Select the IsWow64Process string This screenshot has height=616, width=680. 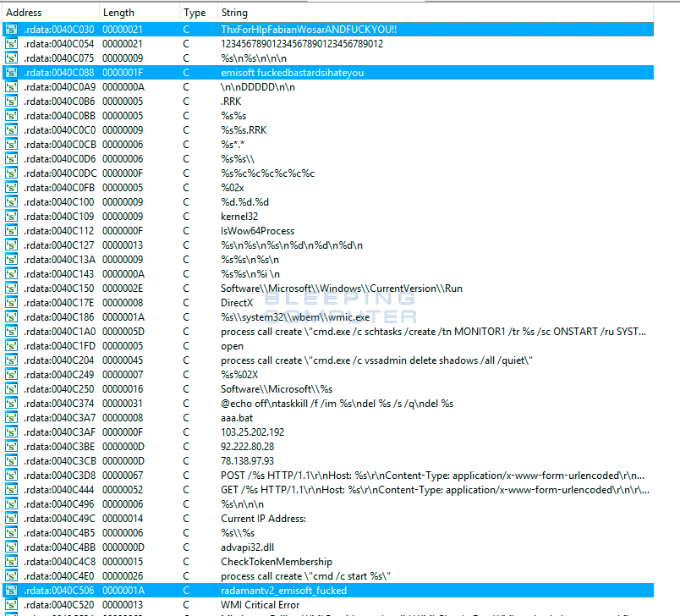[x=258, y=231]
